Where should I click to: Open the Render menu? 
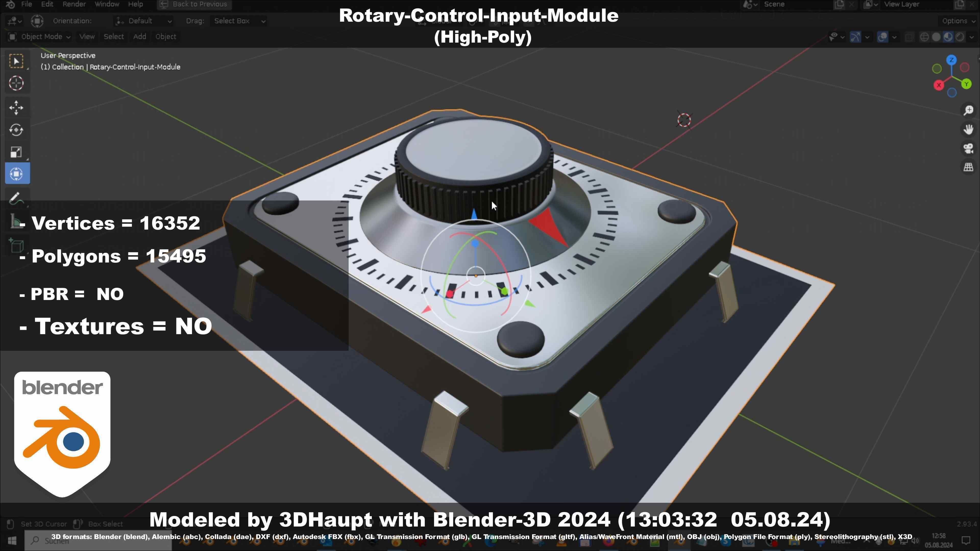click(x=74, y=4)
